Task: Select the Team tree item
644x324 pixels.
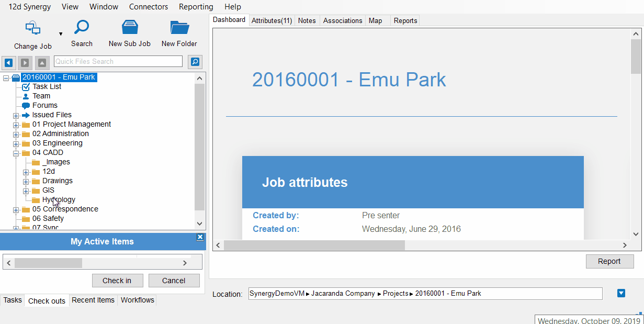Action: tap(41, 96)
